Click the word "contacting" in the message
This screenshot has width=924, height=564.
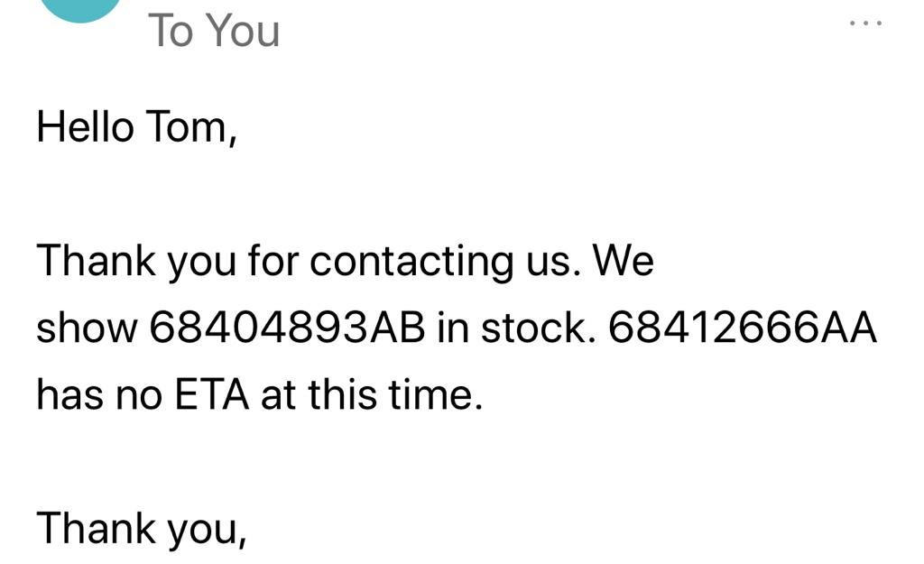[396, 262]
